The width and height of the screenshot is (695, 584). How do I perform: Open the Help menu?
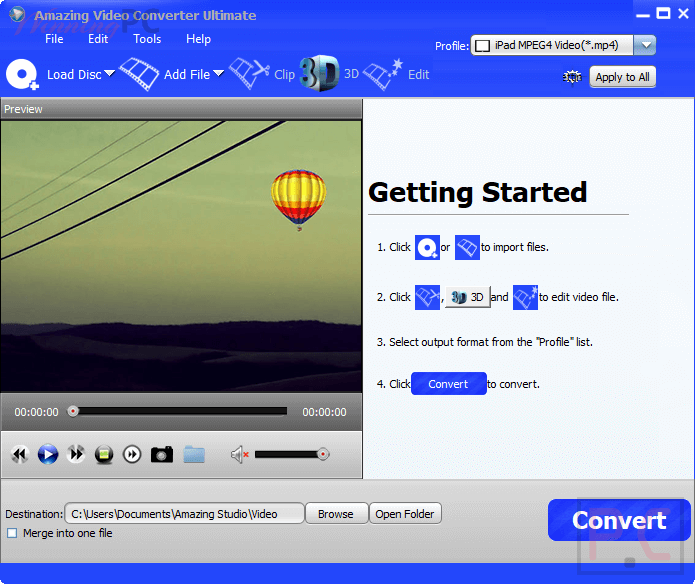198,39
